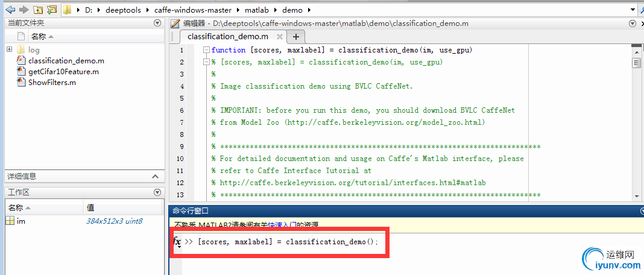Select the log folder in file list

click(x=34, y=49)
